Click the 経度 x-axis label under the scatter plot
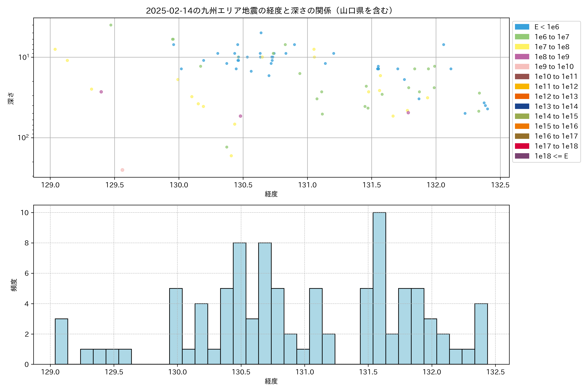Image resolution: width=588 pixels, height=392 pixels. [x=271, y=194]
